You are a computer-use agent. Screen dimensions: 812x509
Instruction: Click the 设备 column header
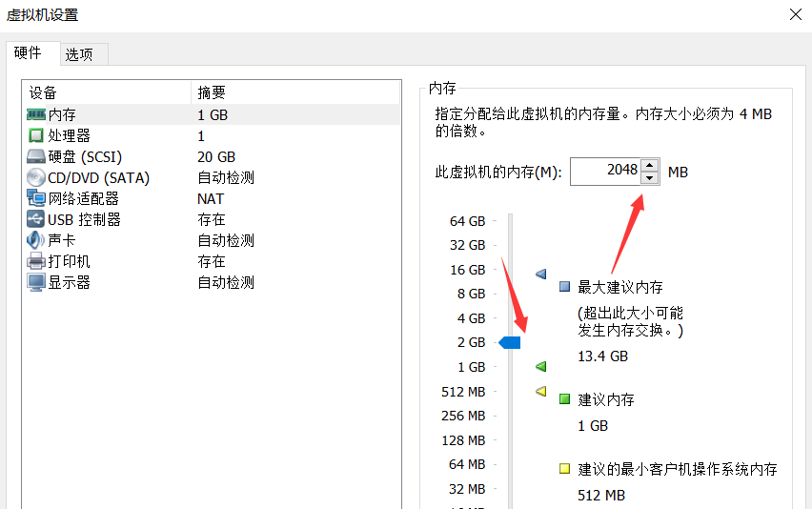[107, 92]
